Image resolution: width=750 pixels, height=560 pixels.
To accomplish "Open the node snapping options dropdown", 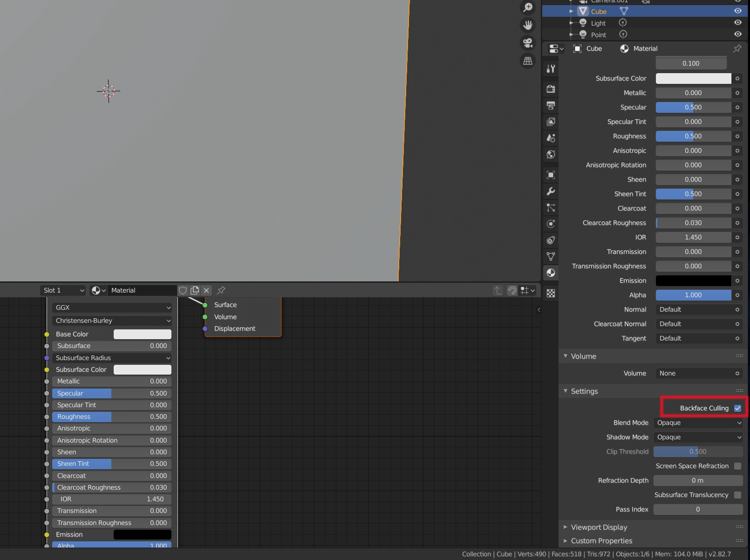I will point(528,290).
